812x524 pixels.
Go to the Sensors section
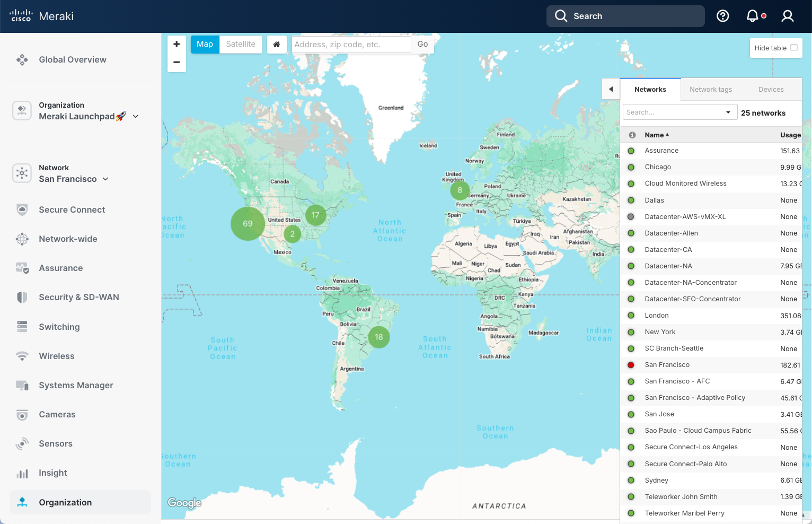56,443
